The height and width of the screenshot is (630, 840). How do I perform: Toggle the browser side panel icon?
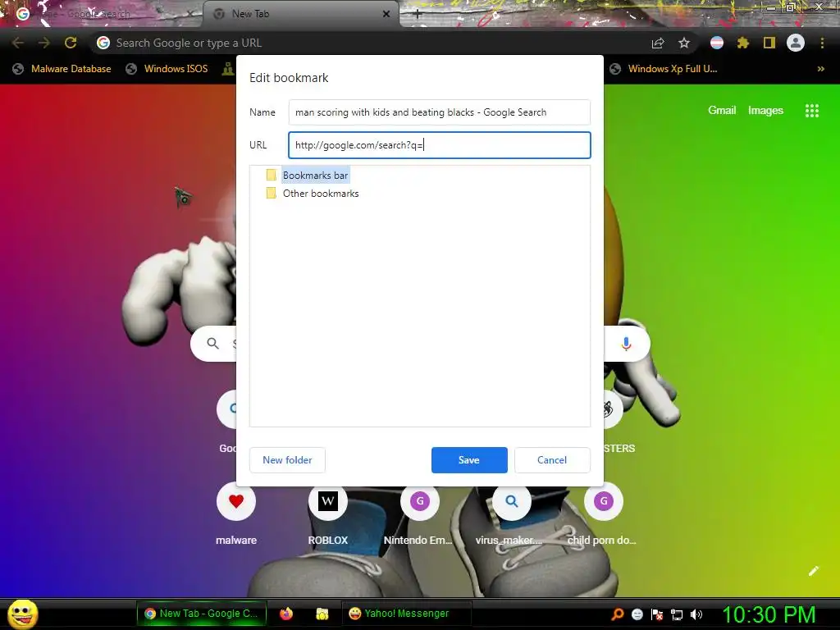click(769, 43)
